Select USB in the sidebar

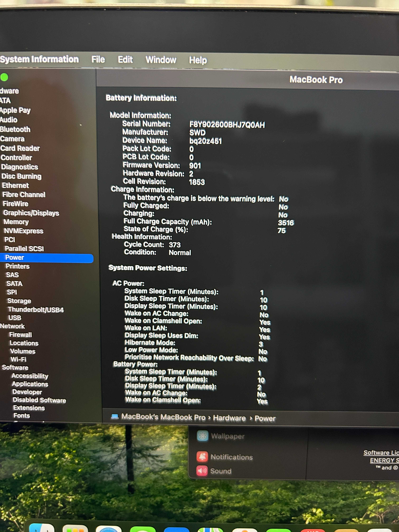click(x=15, y=318)
